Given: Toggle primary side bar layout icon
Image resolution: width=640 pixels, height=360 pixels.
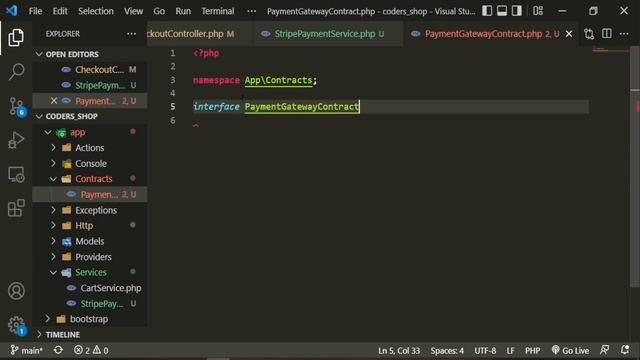Looking at the screenshot, I should point(487,11).
